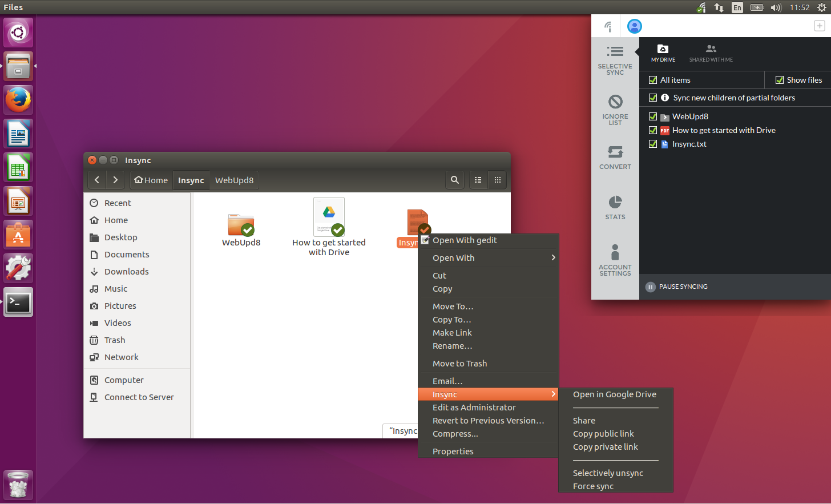The height and width of the screenshot is (504, 831).
Task: Click Open in Google Drive submenu item
Action: point(615,394)
